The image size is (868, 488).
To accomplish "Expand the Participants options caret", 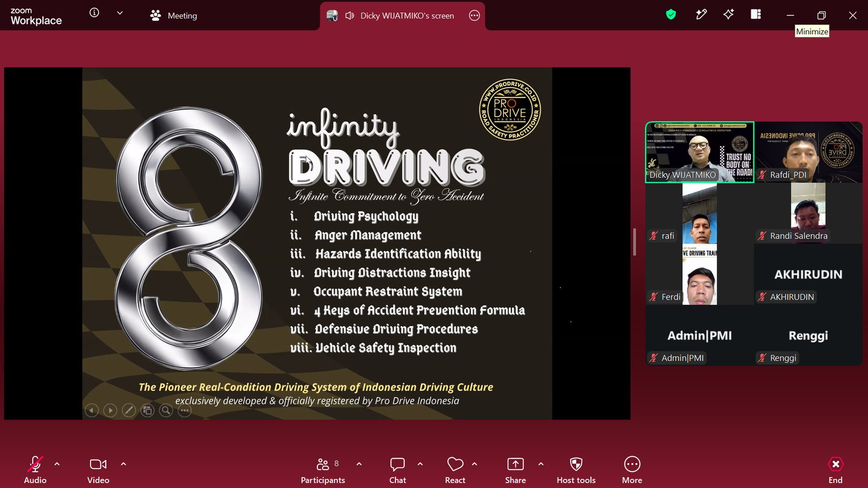I will pos(359,464).
